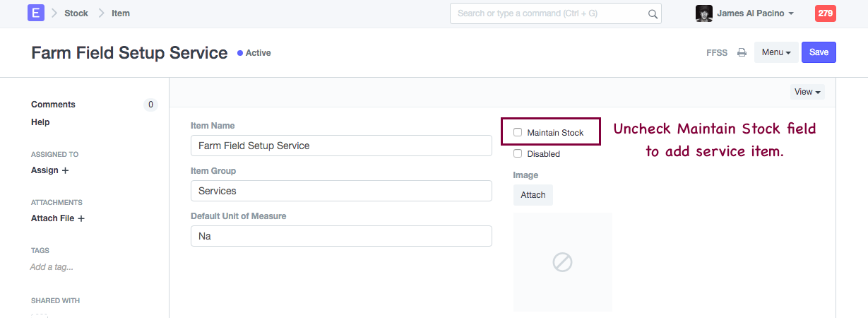Open the Comments section in the sidebar
The height and width of the screenshot is (318, 868).
pyautogui.click(x=53, y=105)
